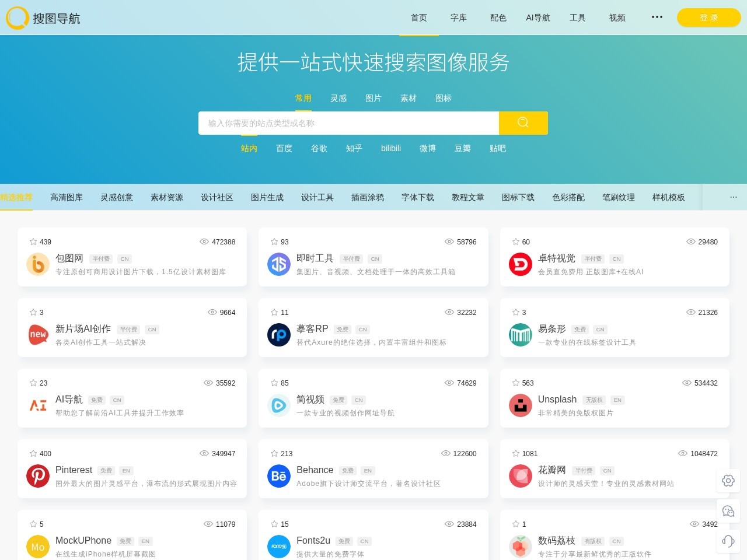Screen dimensions: 747x560
Task: Open 配色 in the top navigation
Action: point(498,17)
